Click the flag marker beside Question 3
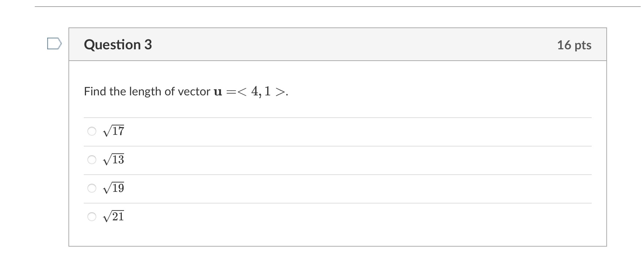The width and height of the screenshot is (644, 266). pyautogui.click(x=55, y=44)
